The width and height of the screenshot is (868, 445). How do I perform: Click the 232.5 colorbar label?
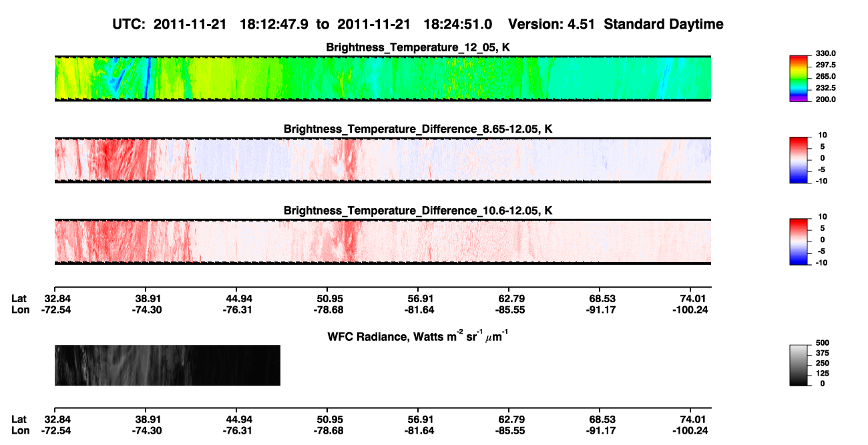tap(826, 88)
